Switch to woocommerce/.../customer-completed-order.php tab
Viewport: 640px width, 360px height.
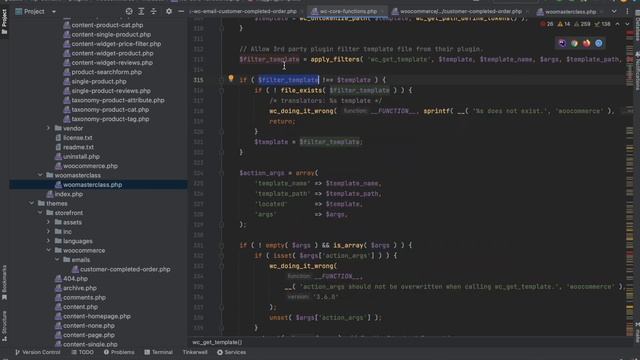click(x=460, y=11)
